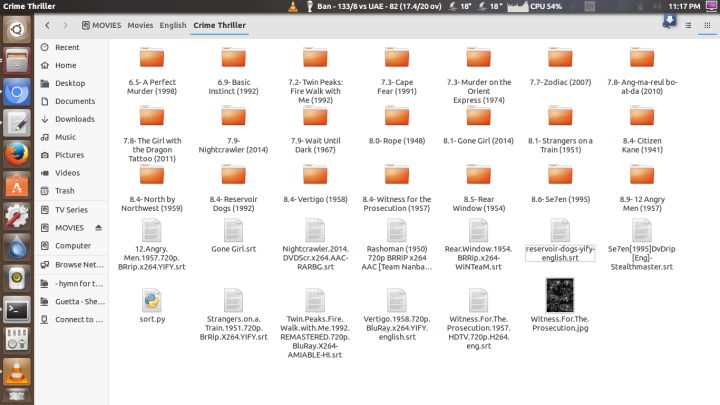Open Downloads in the sidebar

tap(74, 119)
